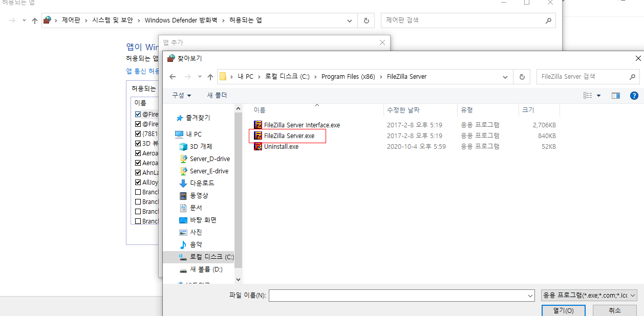This screenshot has height=316, width=644.
Task: Click search icon in 제어판 검색 box
Action: pyautogui.click(x=548, y=21)
